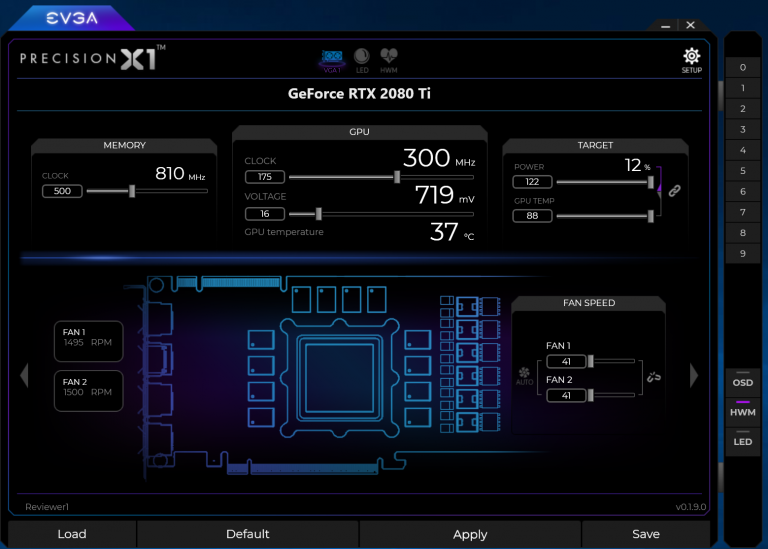Click the EVGA logo tab

pyautogui.click(x=72, y=18)
